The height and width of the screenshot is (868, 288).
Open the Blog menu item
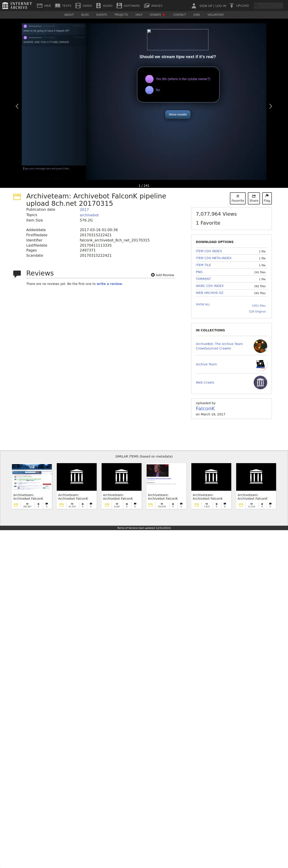[85, 15]
